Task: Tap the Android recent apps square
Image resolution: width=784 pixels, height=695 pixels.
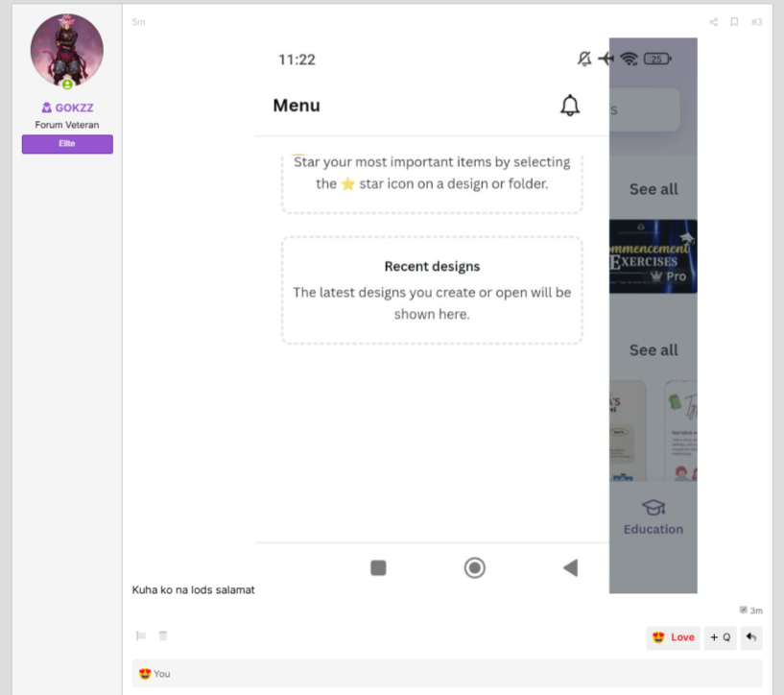Action: 378,568
